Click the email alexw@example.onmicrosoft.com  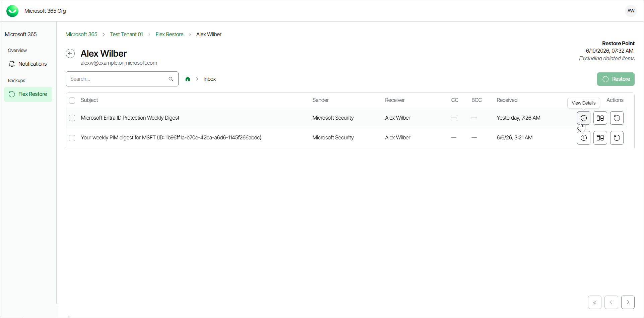click(x=119, y=63)
